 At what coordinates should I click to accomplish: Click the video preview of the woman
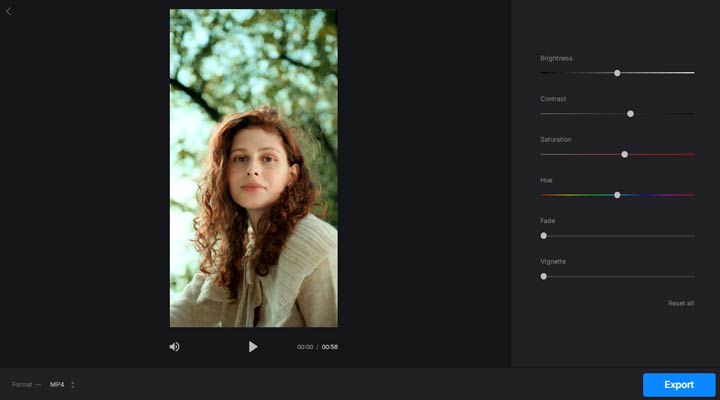[x=253, y=168]
